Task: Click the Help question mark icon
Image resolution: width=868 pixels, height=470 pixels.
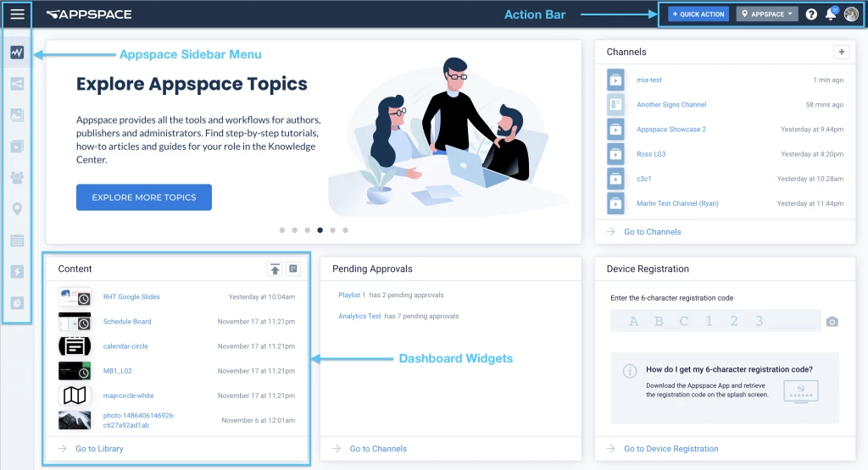Action: (811, 14)
